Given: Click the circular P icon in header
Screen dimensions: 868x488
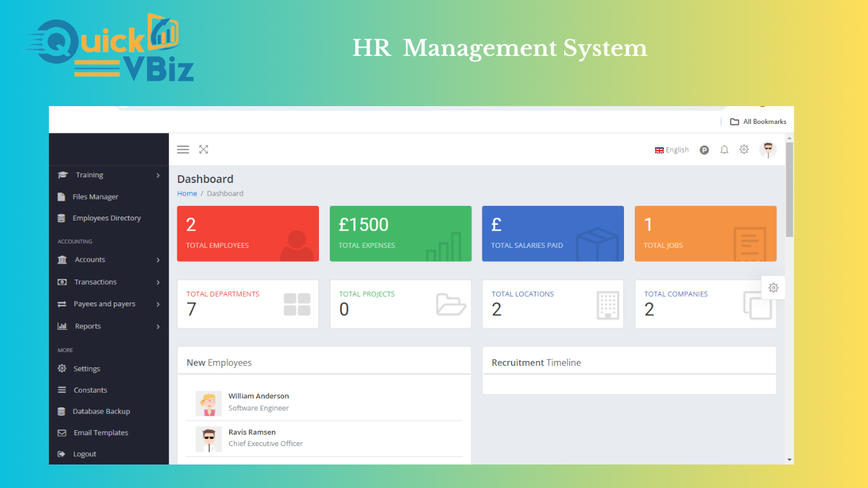Looking at the screenshot, I should 704,150.
